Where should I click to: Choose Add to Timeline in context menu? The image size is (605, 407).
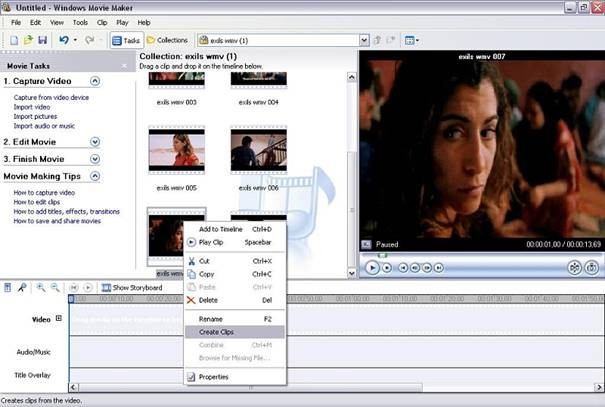(235, 229)
